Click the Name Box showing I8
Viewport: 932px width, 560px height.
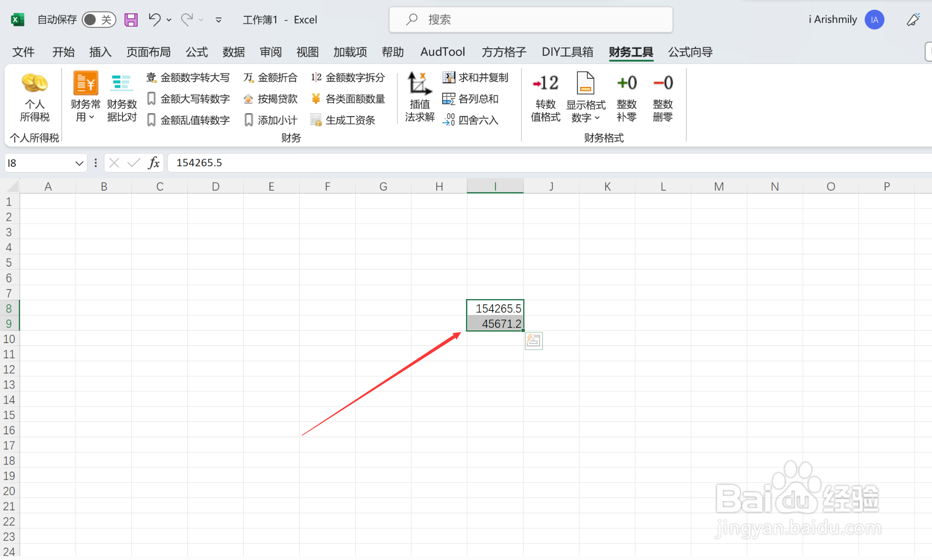click(x=39, y=163)
